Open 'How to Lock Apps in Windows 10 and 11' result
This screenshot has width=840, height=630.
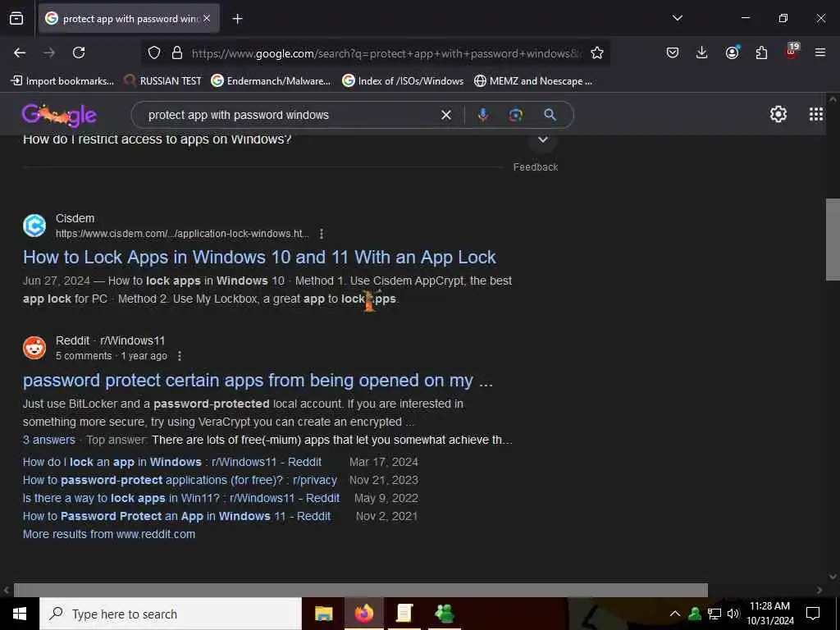coord(259,257)
